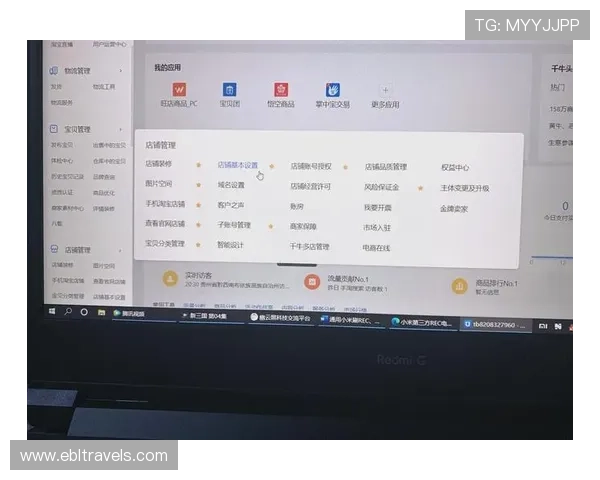
Task: Toggle favorite star after 手机淘宝店铺
Action: coord(199,205)
